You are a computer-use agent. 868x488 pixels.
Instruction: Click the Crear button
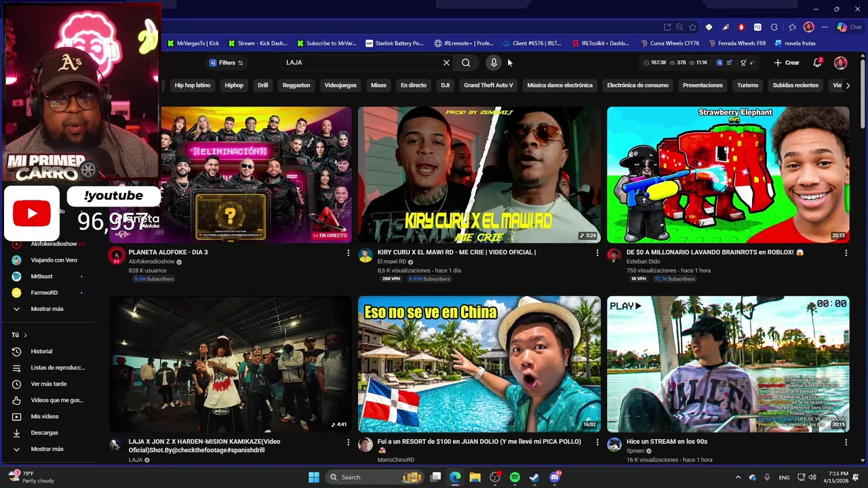[x=787, y=62]
